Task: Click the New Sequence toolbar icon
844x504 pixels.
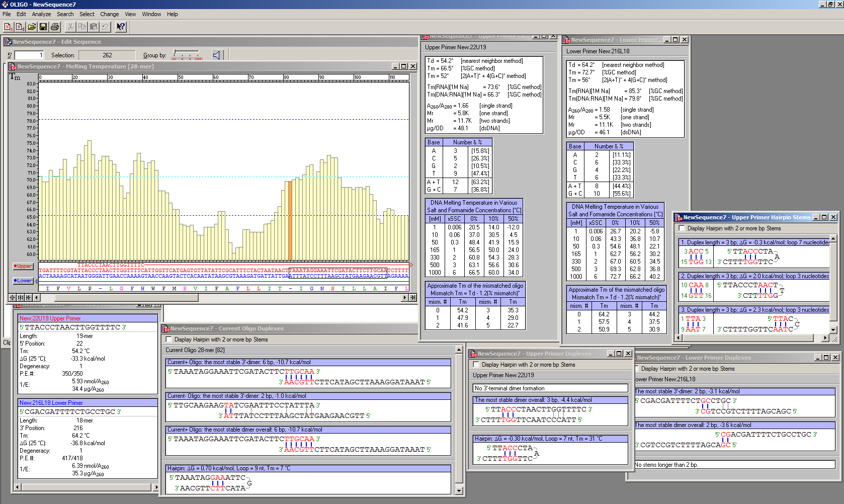Action: [x=9, y=27]
